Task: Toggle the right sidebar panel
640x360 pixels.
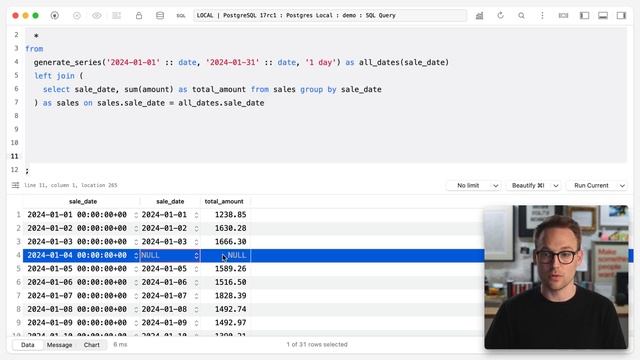Action: [x=621, y=16]
